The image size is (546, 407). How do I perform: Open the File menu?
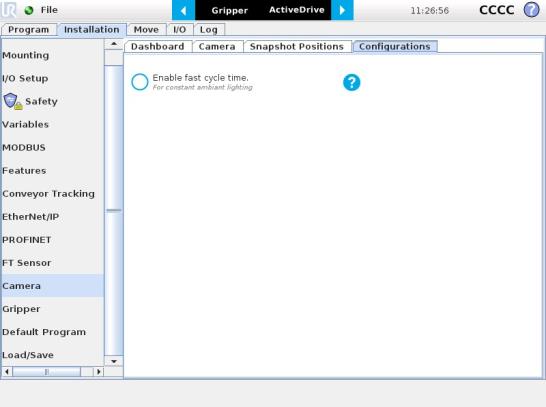[x=49, y=10]
